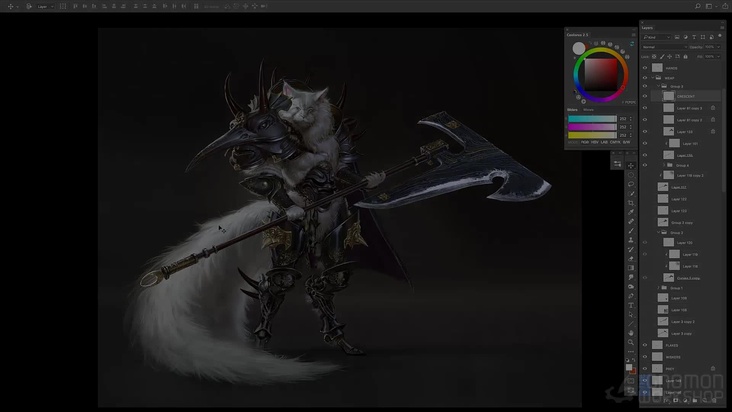Viewport: 732px width, 412px height.
Task: Select the Move tool in the toolbar
Action: point(631,166)
